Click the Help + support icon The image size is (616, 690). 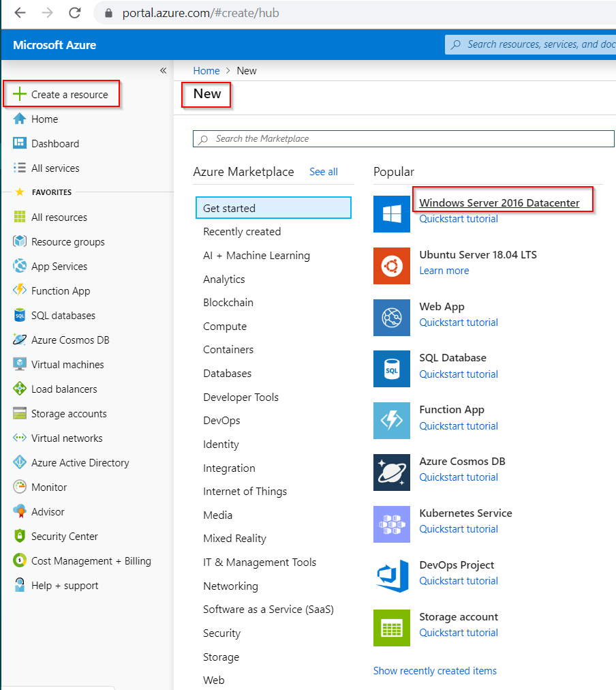point(19,585)
